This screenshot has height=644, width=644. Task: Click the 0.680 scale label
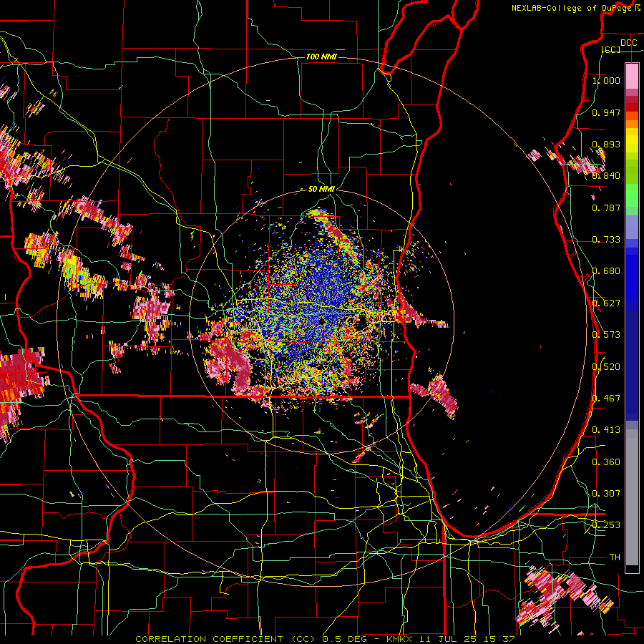point(606,271)
